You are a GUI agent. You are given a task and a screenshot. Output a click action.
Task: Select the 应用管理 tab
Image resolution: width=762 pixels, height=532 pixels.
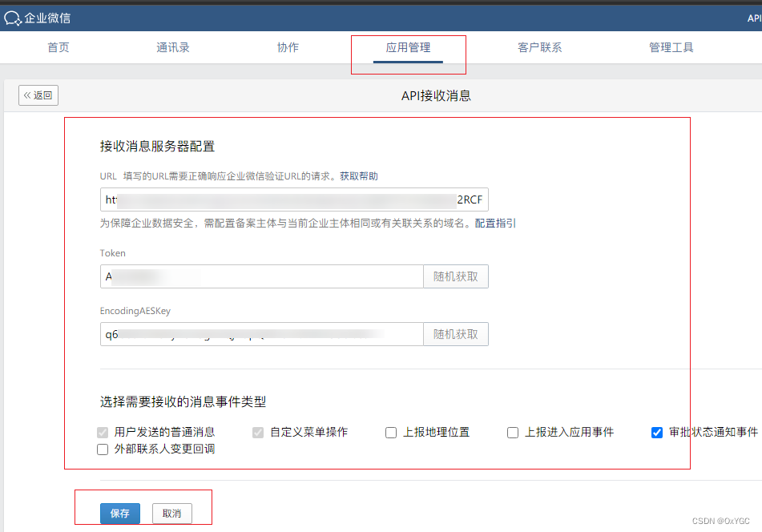pyautogui.click(x=408, y=47)
